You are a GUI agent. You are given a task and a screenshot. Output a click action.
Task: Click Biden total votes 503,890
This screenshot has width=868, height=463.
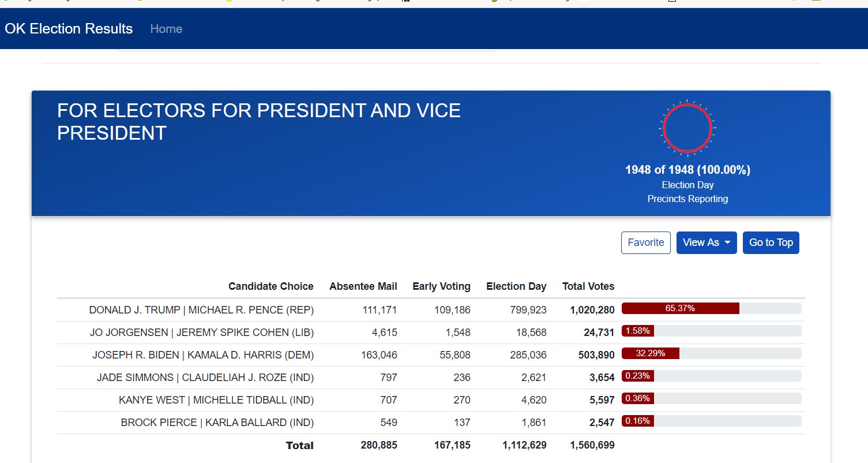(596, 355)
